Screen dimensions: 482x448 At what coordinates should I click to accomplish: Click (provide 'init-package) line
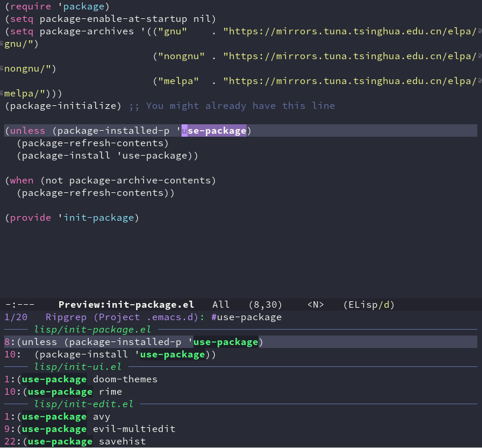click(x=72, y=218)
